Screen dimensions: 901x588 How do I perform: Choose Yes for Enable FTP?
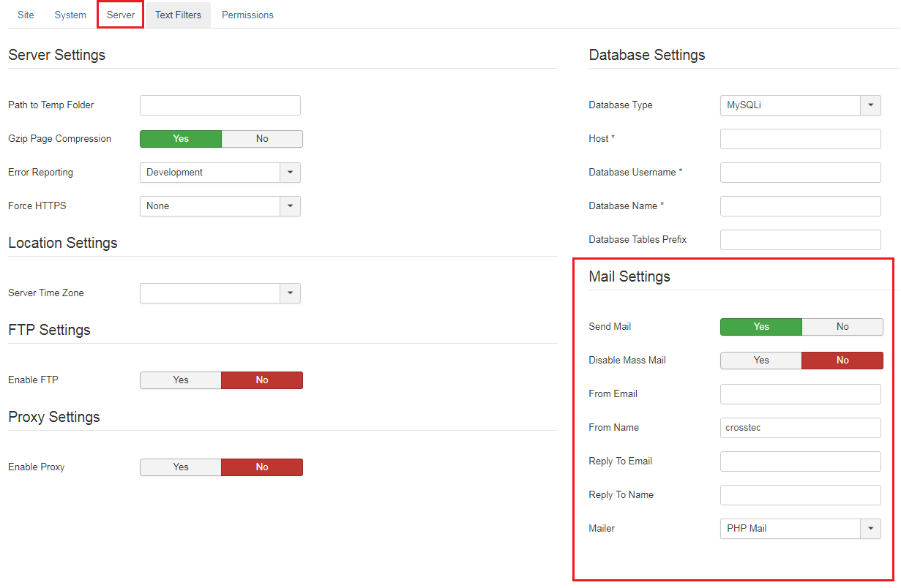[x=181, y=380]
